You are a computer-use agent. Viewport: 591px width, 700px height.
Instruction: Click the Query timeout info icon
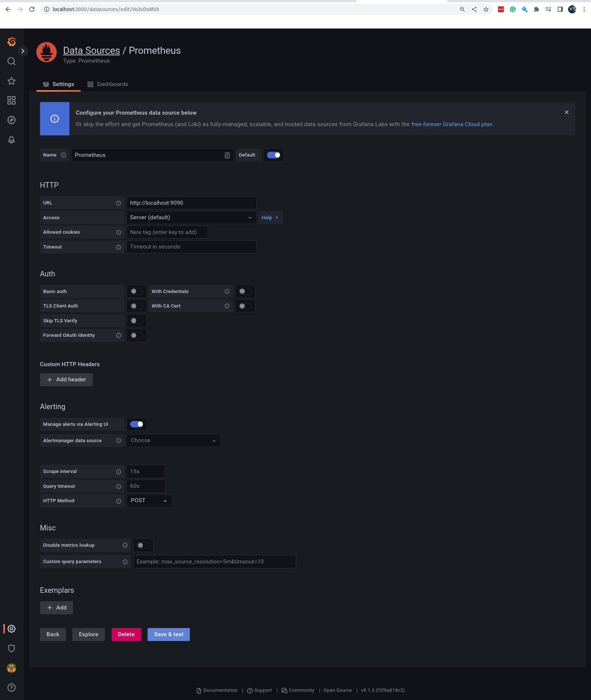click(119, 486)
